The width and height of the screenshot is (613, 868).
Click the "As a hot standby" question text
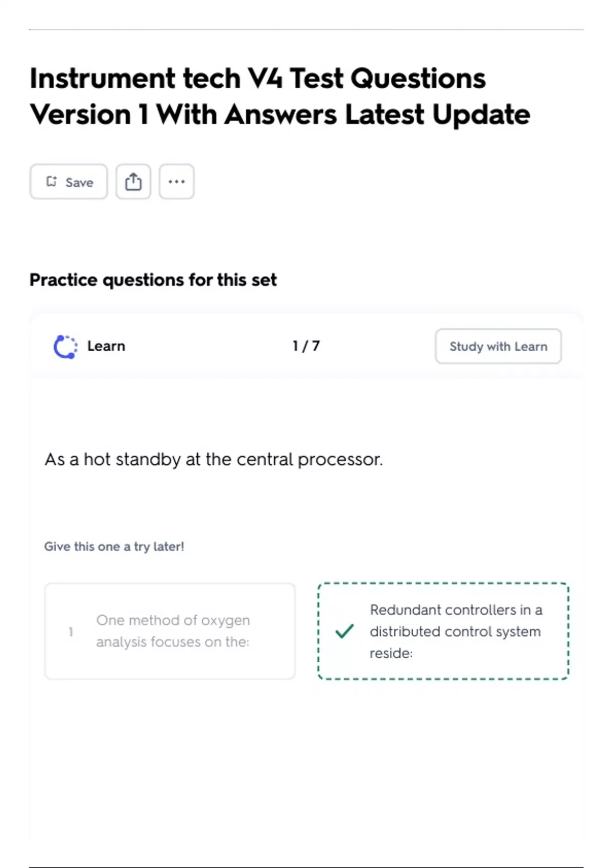click(214, 460)
